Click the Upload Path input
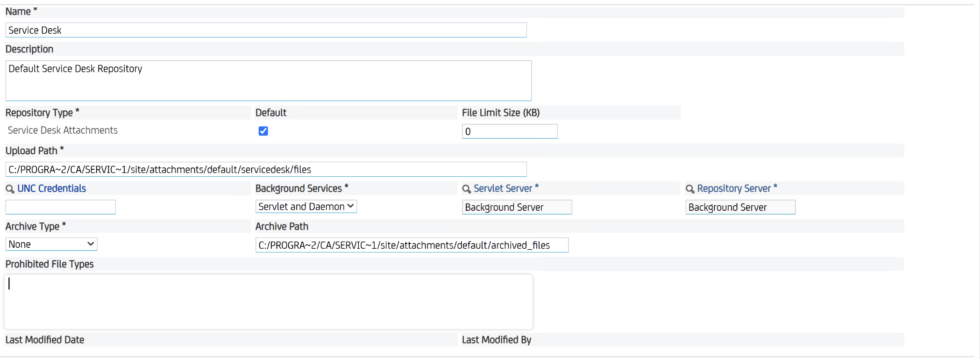This screenshot has height=359, width=980. [x=266, y=169]
